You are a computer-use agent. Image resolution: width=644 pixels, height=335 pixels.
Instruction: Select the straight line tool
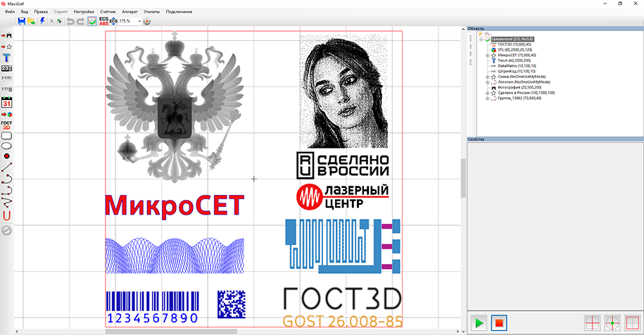pyautogui.click(x=6, y=167)
